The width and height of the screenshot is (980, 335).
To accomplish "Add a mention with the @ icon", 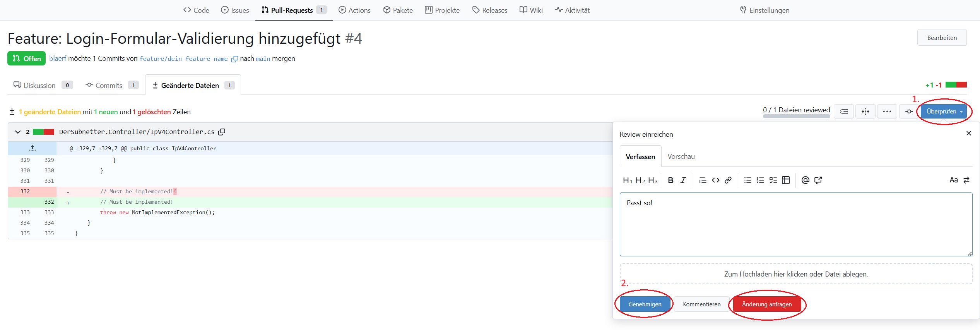I will tap(805, 180).
